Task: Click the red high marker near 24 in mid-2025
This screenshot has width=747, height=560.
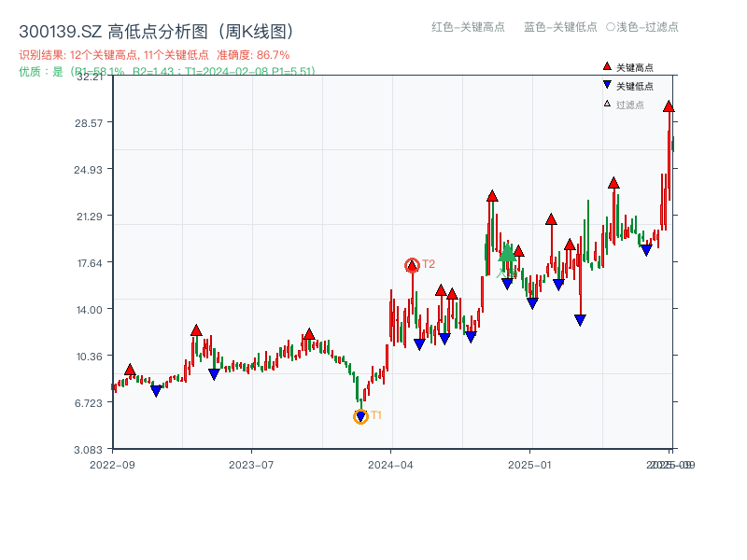Action: [x=613, y=183]
